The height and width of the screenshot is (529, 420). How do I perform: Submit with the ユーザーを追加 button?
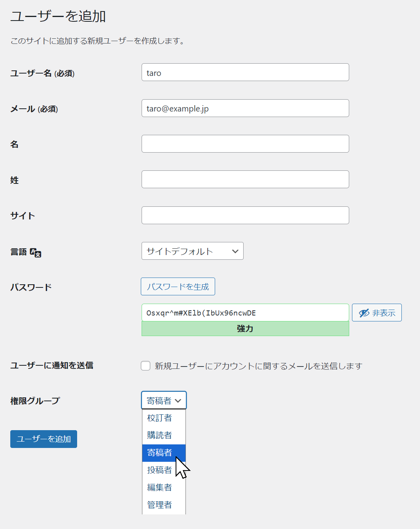44,439
